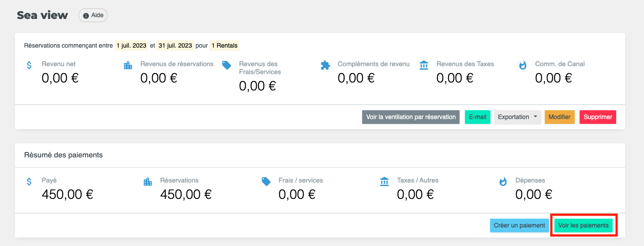644x246 pixels.
Task: Open the Aide help button
Action: pos(93,15)
